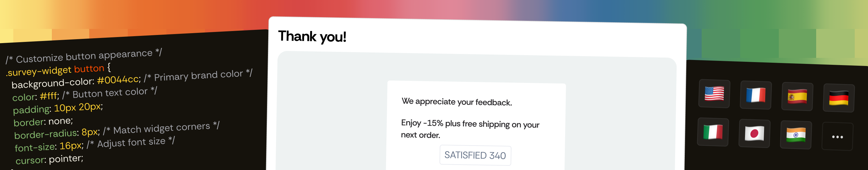Select the United States flag
Image resolution: width=868 pixels, height=170 pixels.
click(x=714, y=94)
